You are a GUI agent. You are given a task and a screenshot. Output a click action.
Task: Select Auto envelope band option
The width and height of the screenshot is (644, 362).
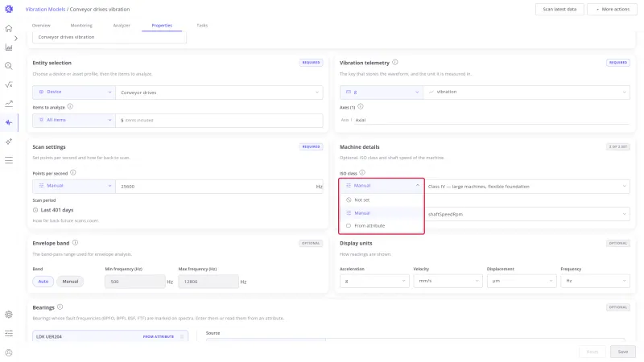coord(43,282)
